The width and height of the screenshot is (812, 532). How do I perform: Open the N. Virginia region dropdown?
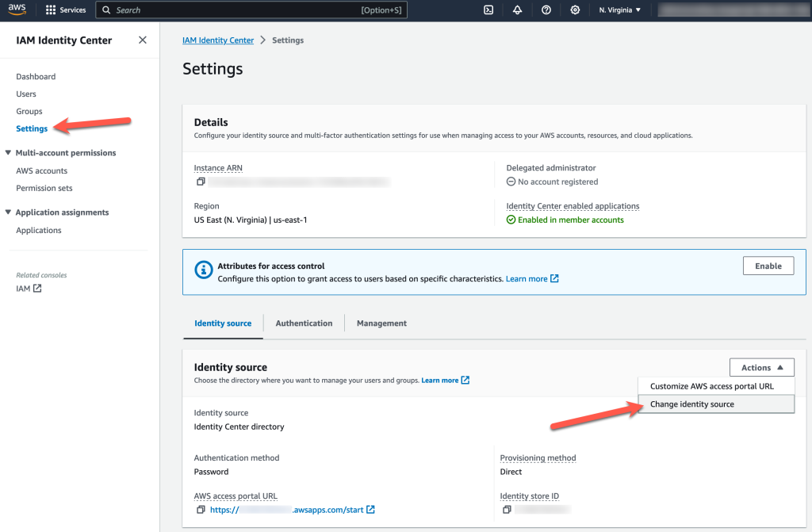pos(620,10)
